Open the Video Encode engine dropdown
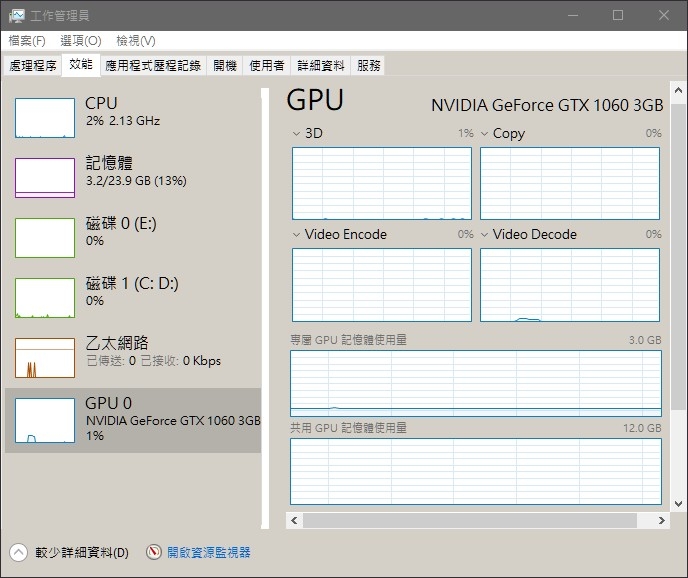The image size is (688, 578). click(x=296, y=235)
